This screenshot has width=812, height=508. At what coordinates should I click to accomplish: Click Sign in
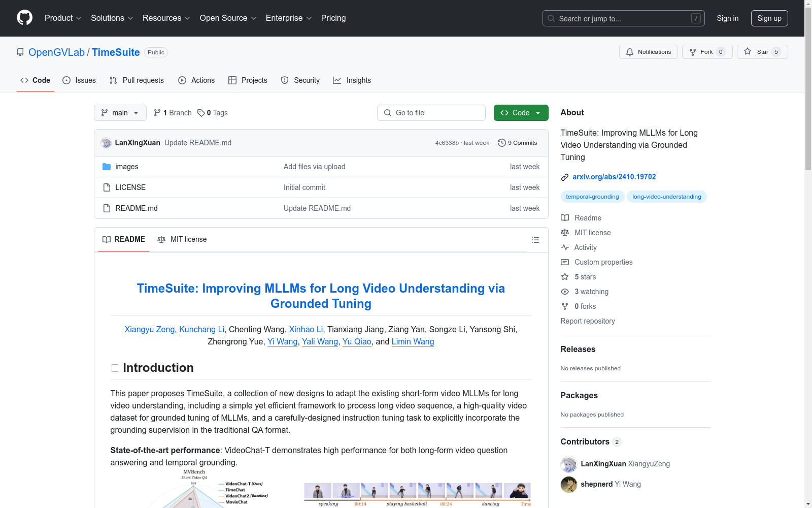728,18
